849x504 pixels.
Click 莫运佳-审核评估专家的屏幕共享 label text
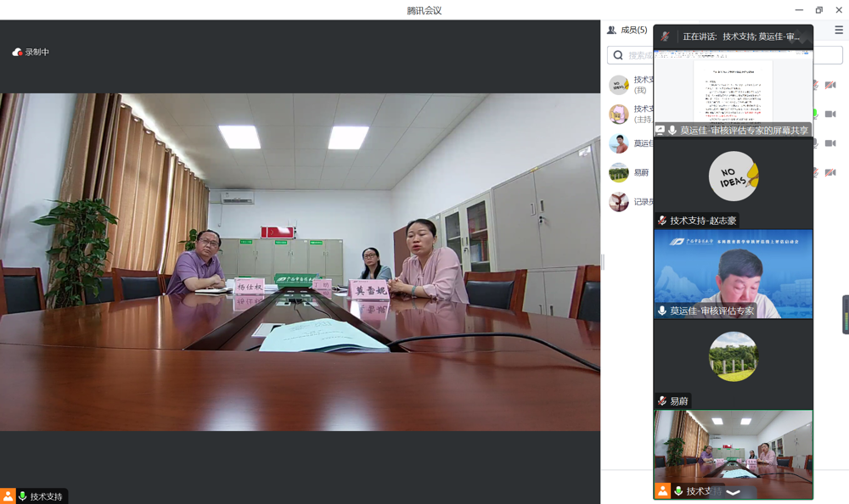[744, 130]
